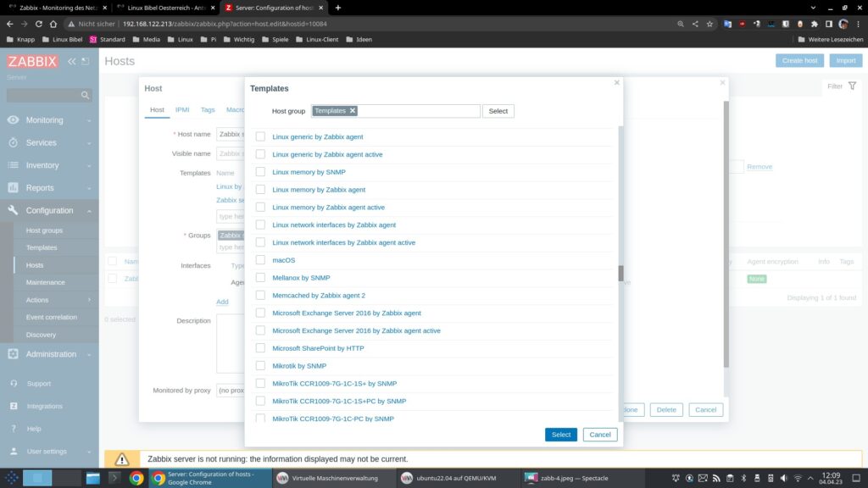
Task: Click the Integrations icon in sidebar
Action: click(14, 406)
